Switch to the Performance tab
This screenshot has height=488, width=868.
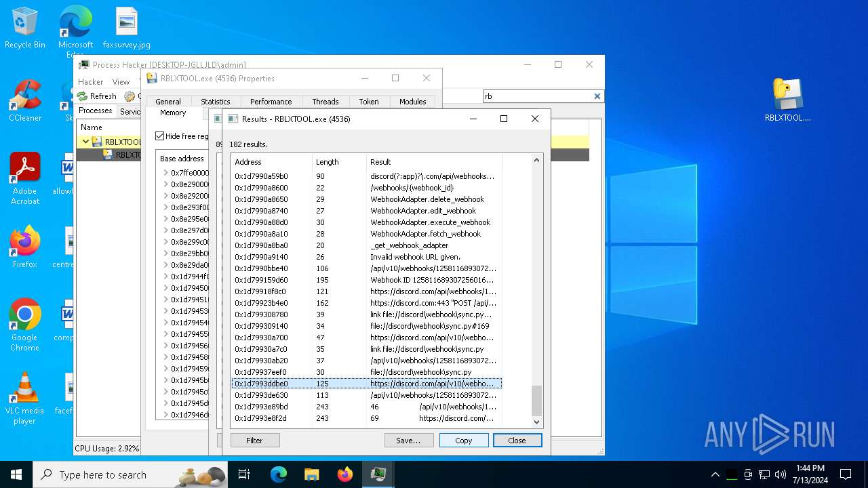[x=271, y=102]
